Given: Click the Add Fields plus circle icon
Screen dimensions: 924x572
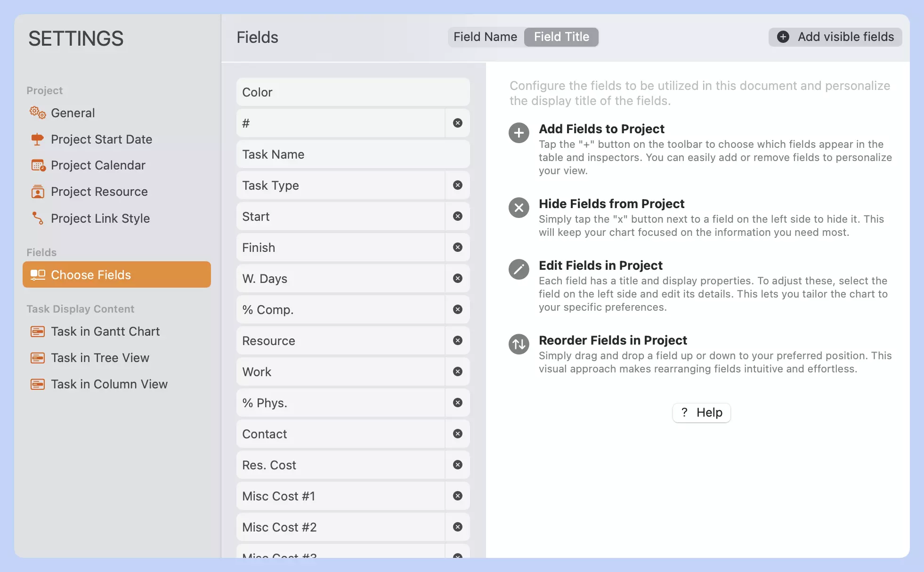Looking at the screenshot, I should [519, 133].
